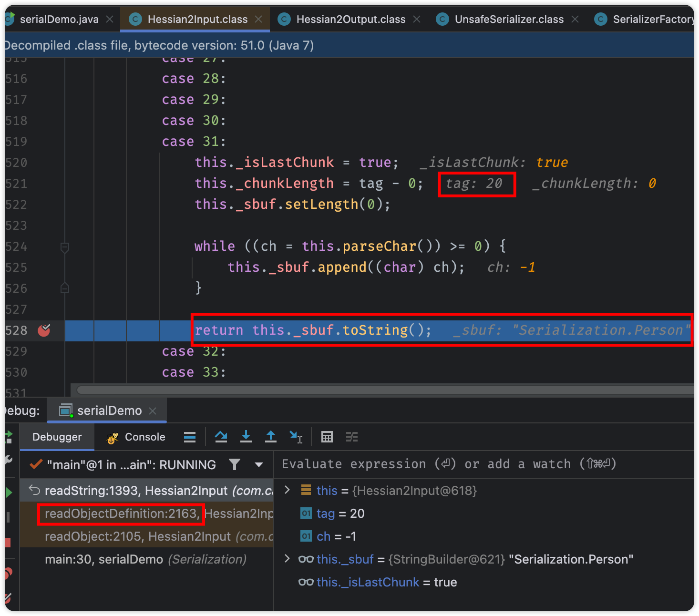
Task: Select the 'ch = -1' variable row
Action: pyautogui.click(x=484, y=536)
